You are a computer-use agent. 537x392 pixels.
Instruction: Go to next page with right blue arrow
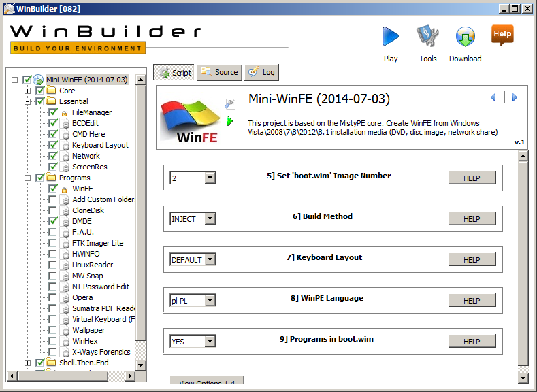pyautogui.click(x=515, y=98)
